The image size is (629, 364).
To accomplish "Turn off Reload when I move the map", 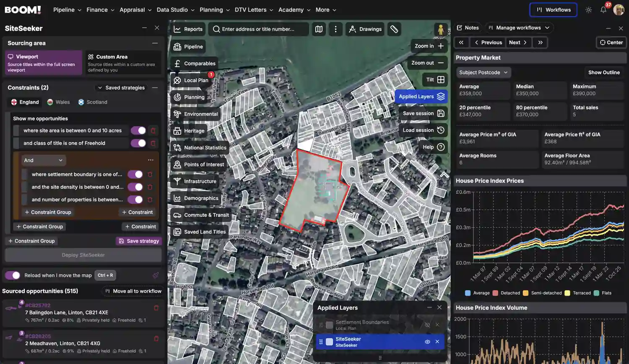I will click(13, 275).
